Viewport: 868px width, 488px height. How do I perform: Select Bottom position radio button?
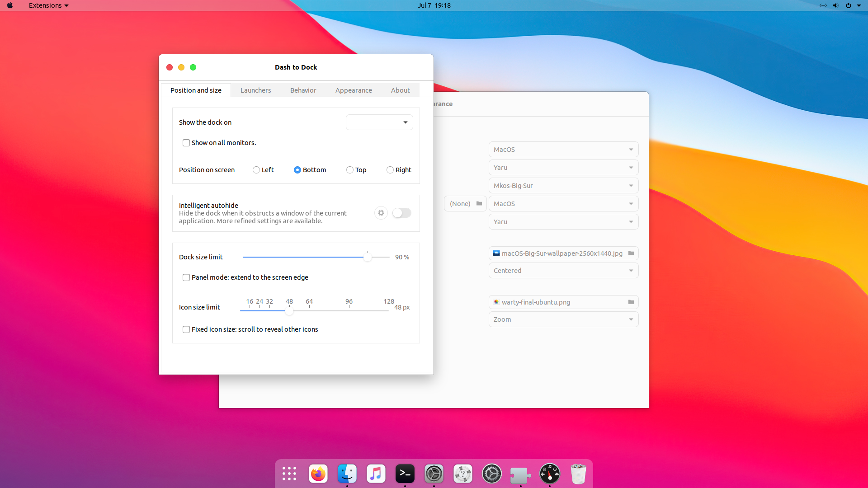[x=297, y=170]
